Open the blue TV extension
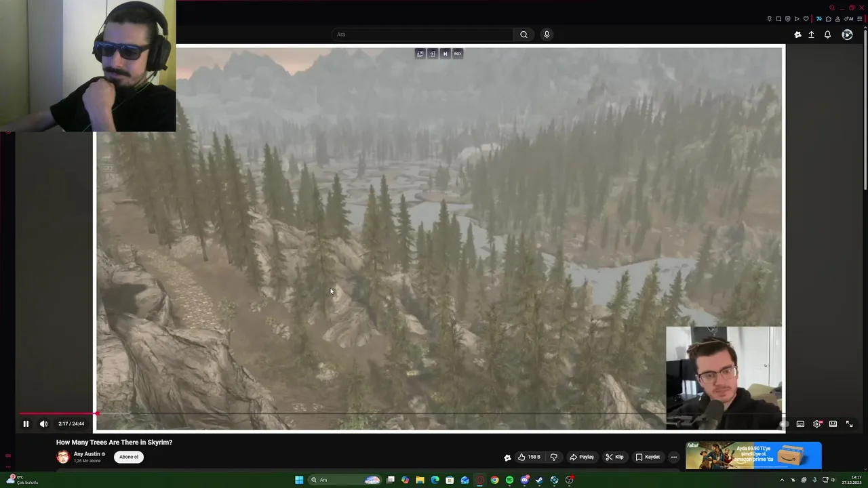868x488 pixels. pos(819,18)
